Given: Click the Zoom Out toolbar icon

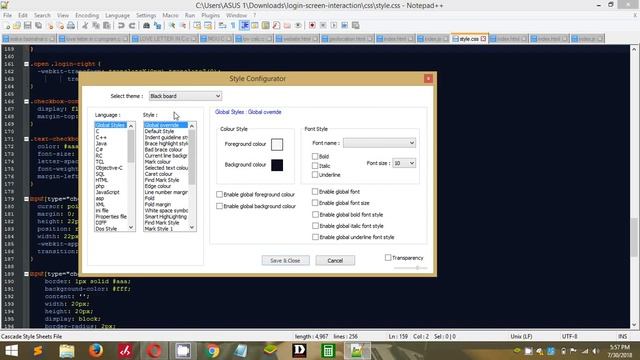Looking at the screenshot, I should click(x=183, y=25).
